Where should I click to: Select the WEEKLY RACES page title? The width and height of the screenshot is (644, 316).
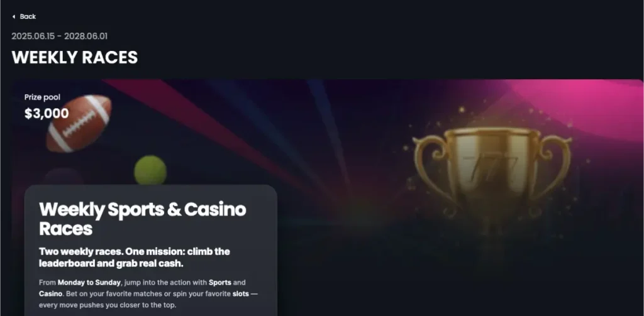pyautogui.click(x=75, y=57)
